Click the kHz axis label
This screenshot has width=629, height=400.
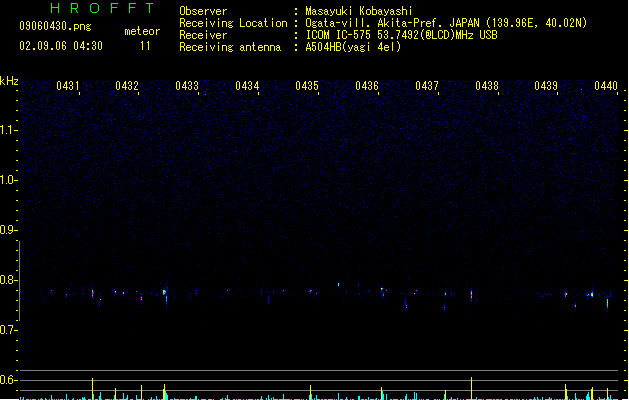[x=9, y=81]
